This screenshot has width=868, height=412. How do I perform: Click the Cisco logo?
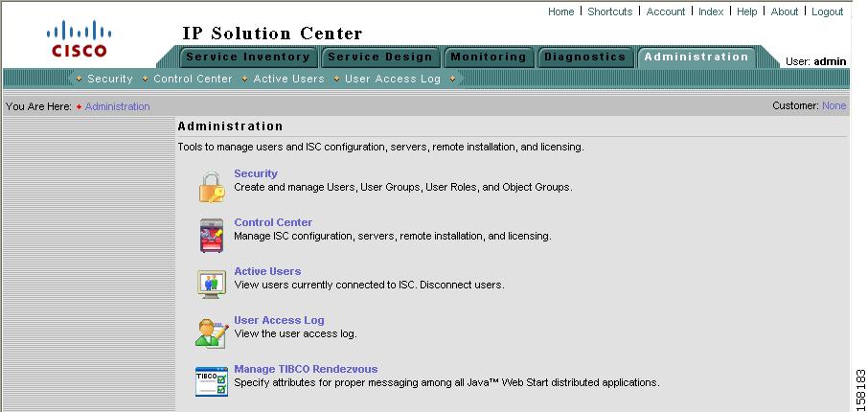point(79,38)
